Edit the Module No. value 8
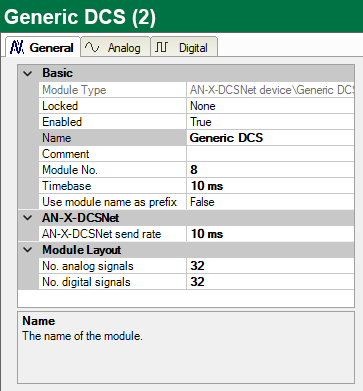The width and height of the screenshot is (363, 391). click(270, 170)
